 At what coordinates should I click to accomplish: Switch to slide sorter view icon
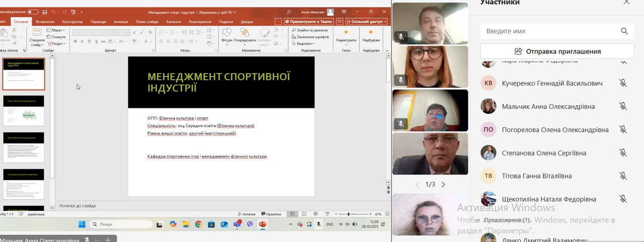coord(304,214)
